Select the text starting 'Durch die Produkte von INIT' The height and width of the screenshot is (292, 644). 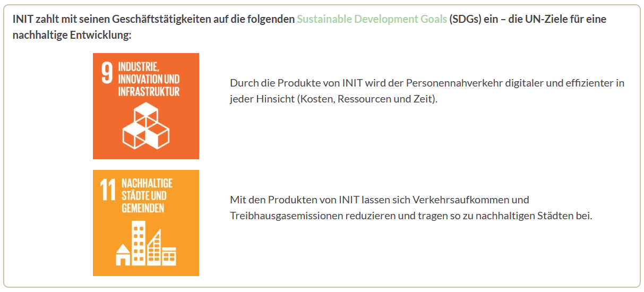[x=427, y=91]
